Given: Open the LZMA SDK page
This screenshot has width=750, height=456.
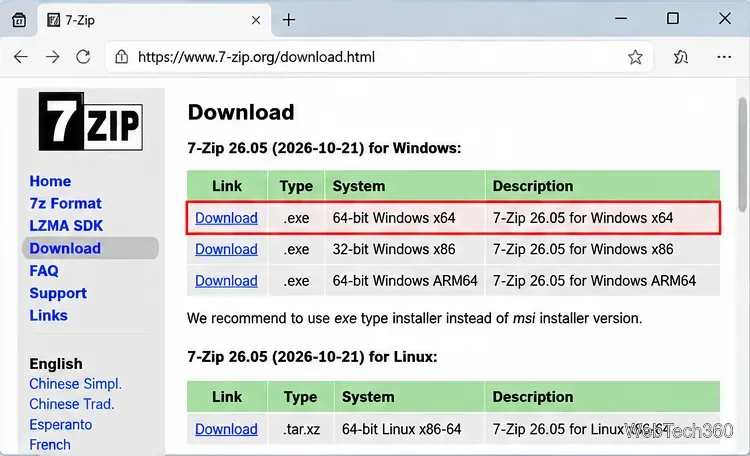Looking at the screenshot, I should (66, 226).
